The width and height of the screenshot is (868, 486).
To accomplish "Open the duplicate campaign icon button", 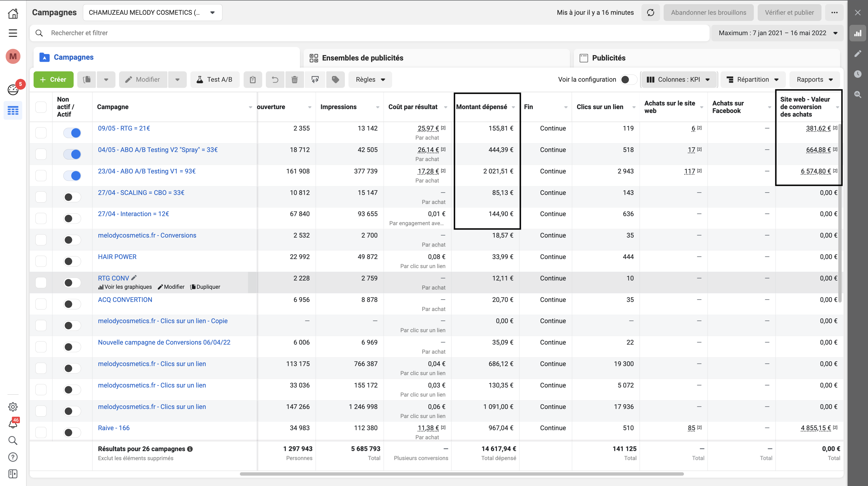I will [87, 80].
